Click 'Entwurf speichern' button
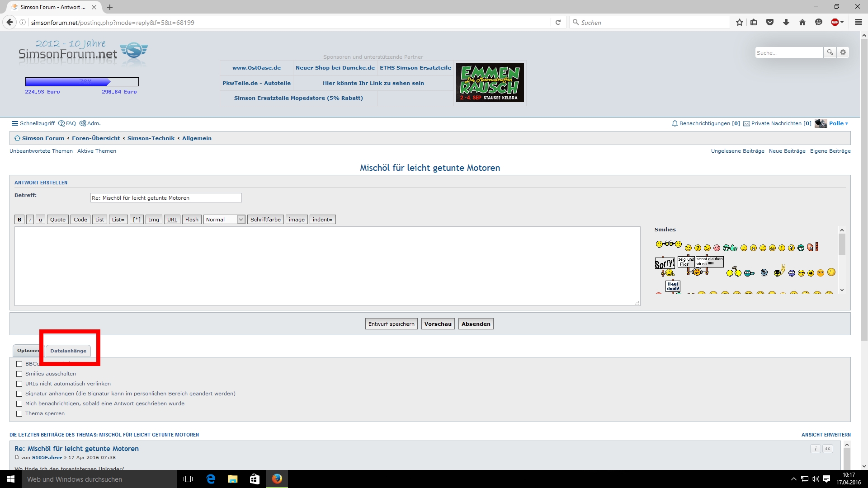 [391, 324]
